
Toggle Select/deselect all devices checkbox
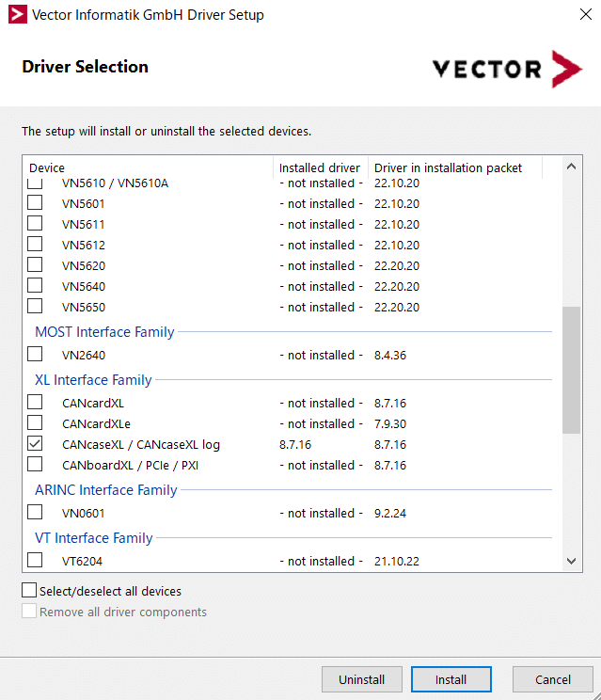pyautogui.click(x=29, y=590)
